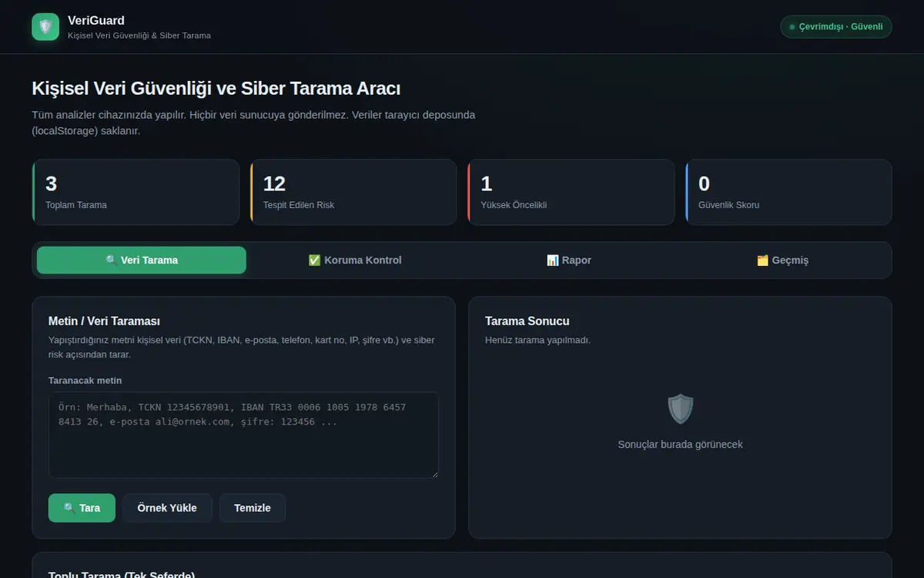Click the large shield icon in Tarama Sonucu
The width and height of the screenshot is (924, 578).
[681, 409]
